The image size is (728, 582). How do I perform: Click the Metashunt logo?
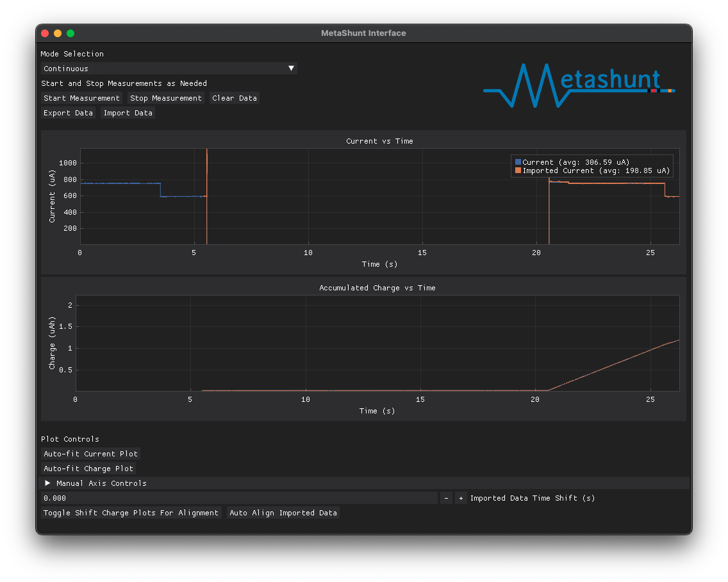click(575, 87)
